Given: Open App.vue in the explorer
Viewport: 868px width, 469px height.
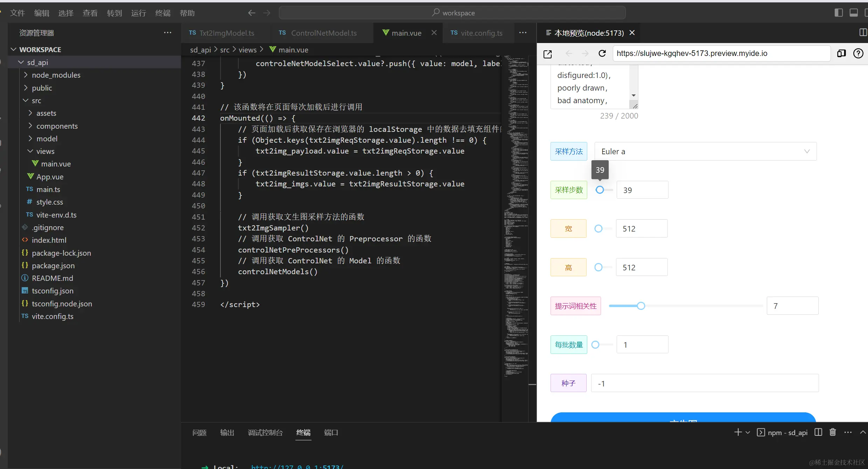Looking at the screenshot, I should click(50, 177).
